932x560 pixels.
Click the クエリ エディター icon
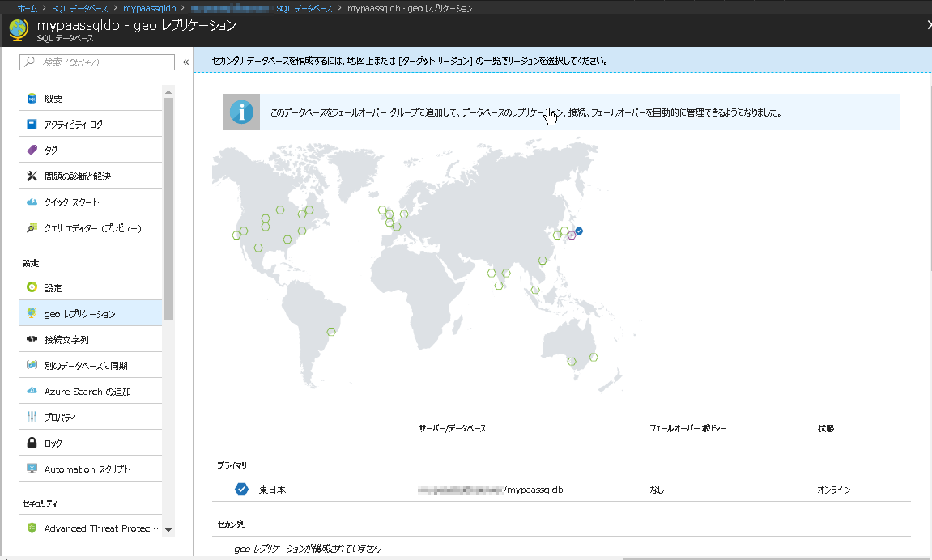coord(32,228)
